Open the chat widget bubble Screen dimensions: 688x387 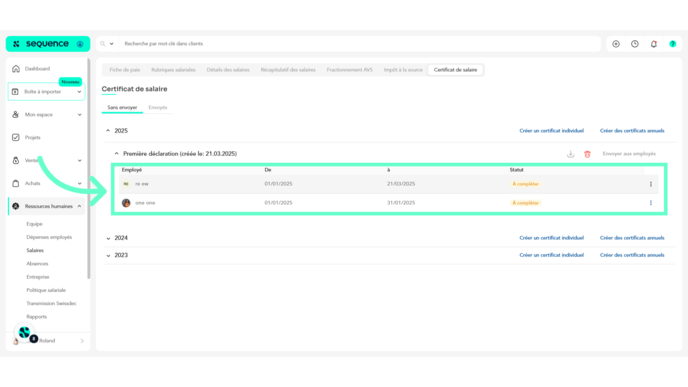pos(24,333)
